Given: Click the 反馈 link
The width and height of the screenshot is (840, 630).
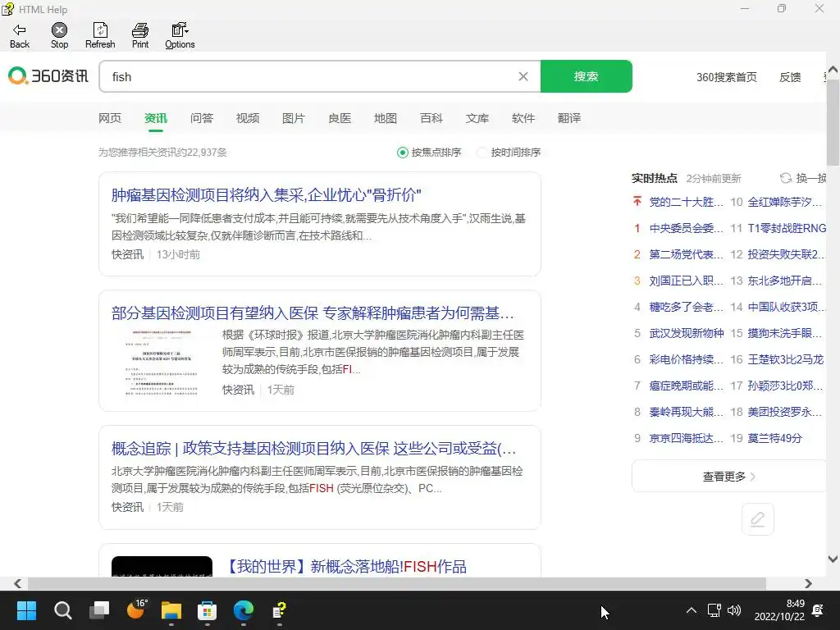Looking at the screenshot, I should (x=790, y=77).
